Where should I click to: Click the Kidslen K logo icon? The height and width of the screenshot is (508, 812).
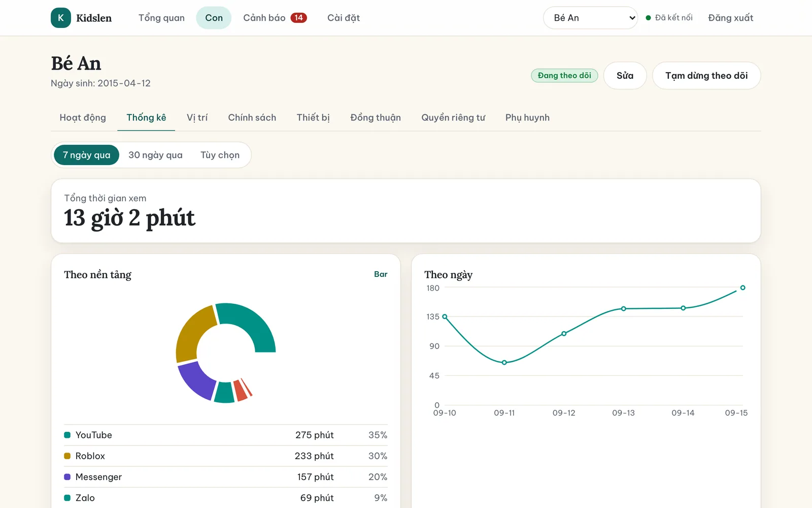[61, 18]
